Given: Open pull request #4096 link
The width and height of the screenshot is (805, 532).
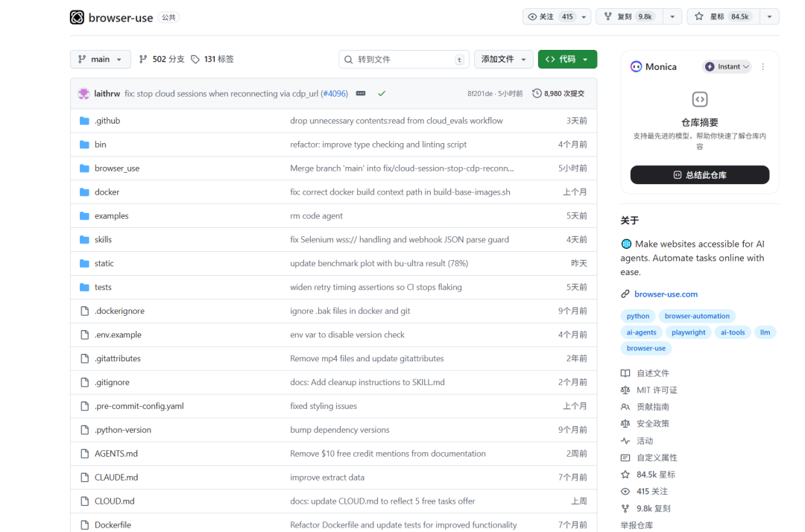Looking at the screenshot, I should [334, 94].
